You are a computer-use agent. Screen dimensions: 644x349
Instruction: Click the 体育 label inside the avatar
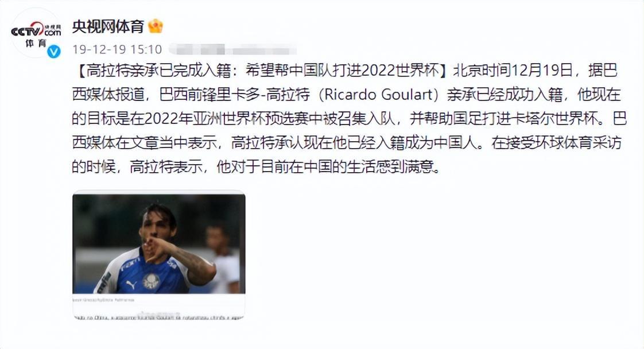[x=35, y=43]
